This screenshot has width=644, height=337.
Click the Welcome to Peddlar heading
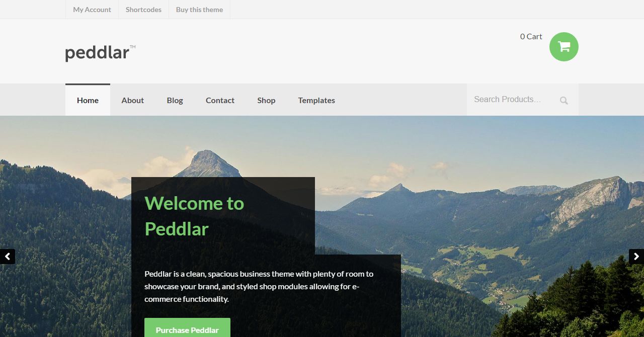pyautogui.click(x=194, y=216)
